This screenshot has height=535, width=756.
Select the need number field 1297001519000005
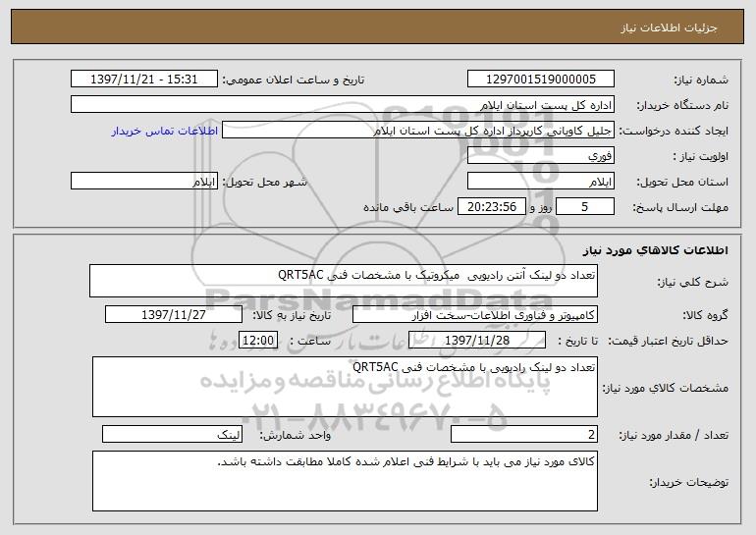pyautogui.click(x=540, y=80)
